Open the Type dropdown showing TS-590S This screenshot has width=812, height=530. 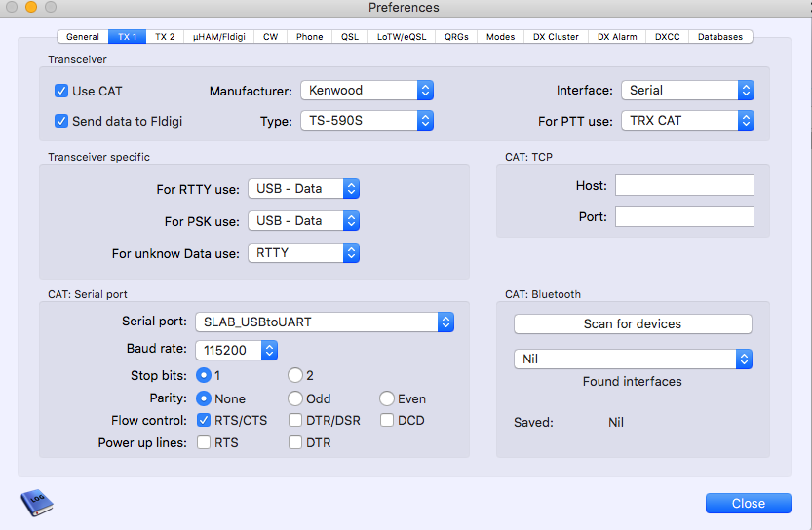tap(367, 121)
